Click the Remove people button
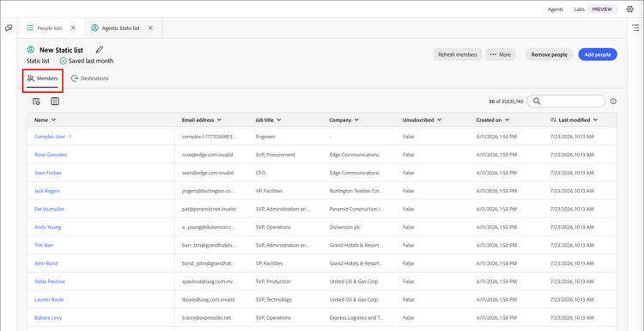 (x=550, y=54)
